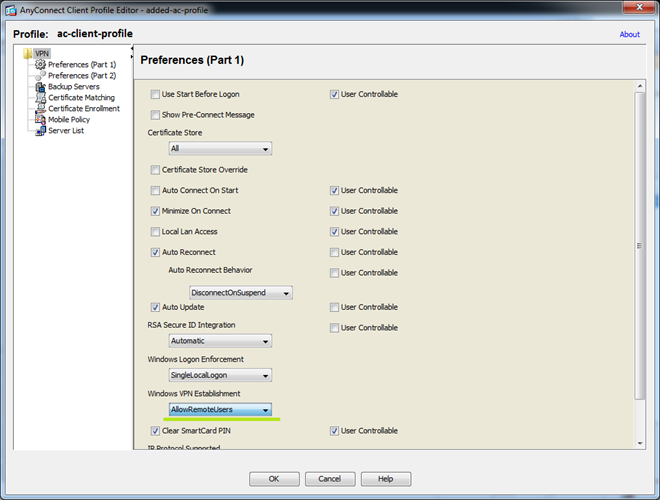The width and height of the screenshot is (660, 500).
Task: Click the preferences scrollbar up arrow
Action: click(x=640, y=86)
